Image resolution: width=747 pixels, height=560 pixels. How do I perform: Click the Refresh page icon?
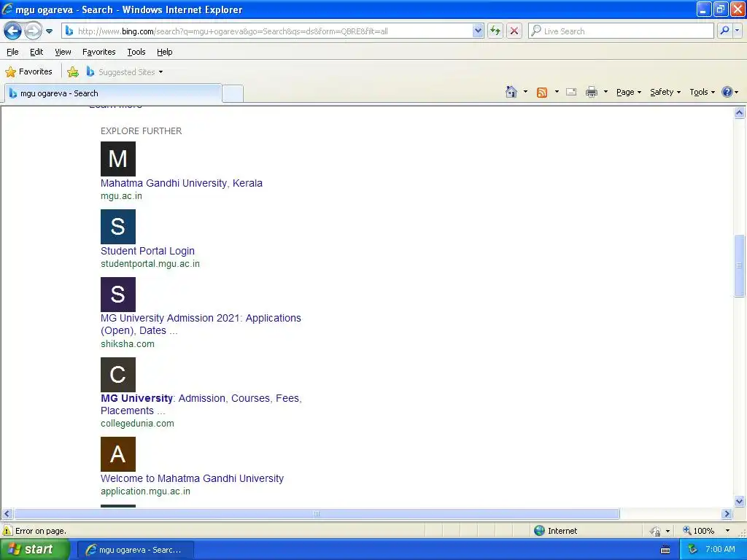(x=495, y=31)
